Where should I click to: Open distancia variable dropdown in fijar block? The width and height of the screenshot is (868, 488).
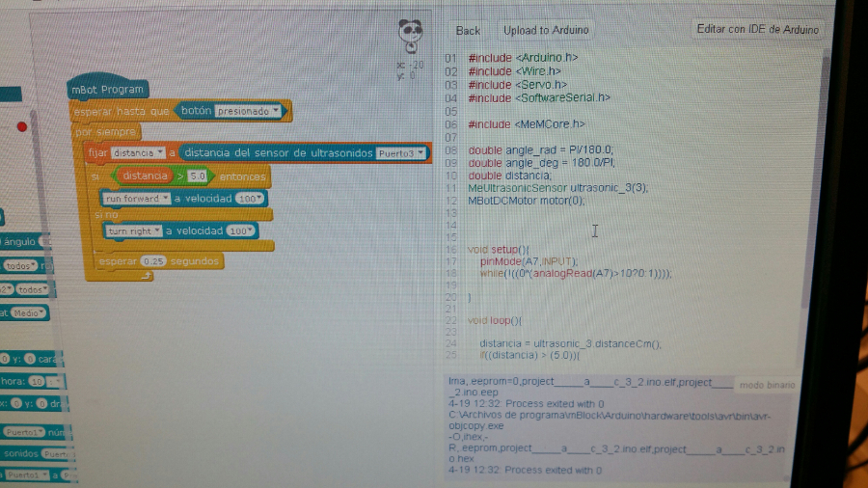pyautogui.click(x=137, y=152)
